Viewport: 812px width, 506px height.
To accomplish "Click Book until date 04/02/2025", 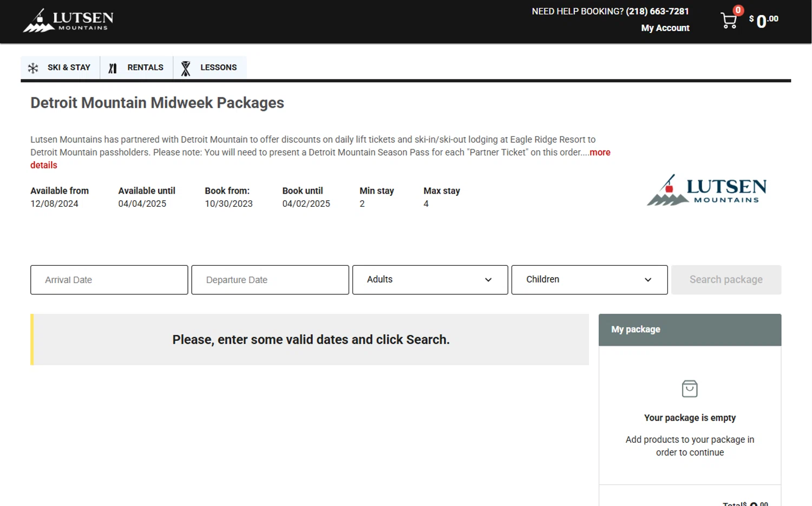I will [x=306, y=204].
